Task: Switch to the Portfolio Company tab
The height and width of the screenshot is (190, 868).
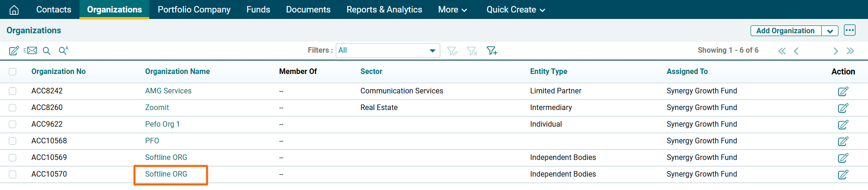Action: tap(194, 10)
